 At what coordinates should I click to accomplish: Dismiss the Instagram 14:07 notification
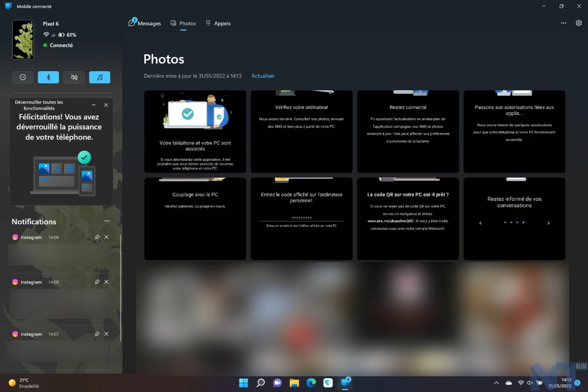106,334
